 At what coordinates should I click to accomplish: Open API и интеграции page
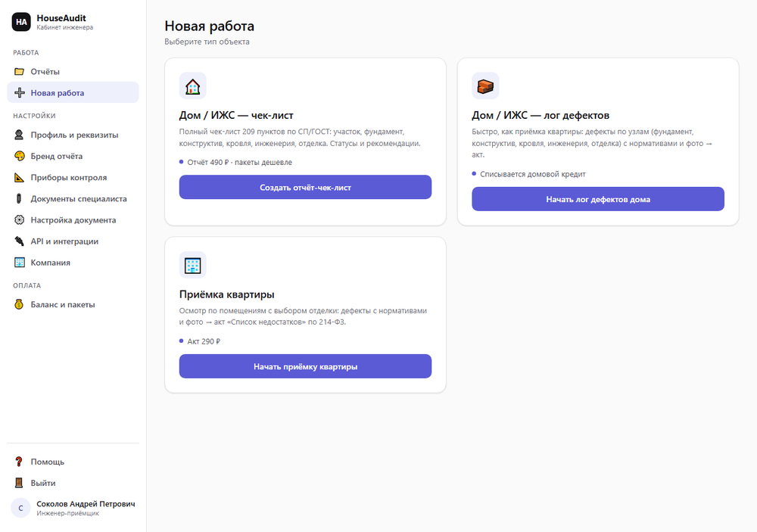(x=73, y=241)
